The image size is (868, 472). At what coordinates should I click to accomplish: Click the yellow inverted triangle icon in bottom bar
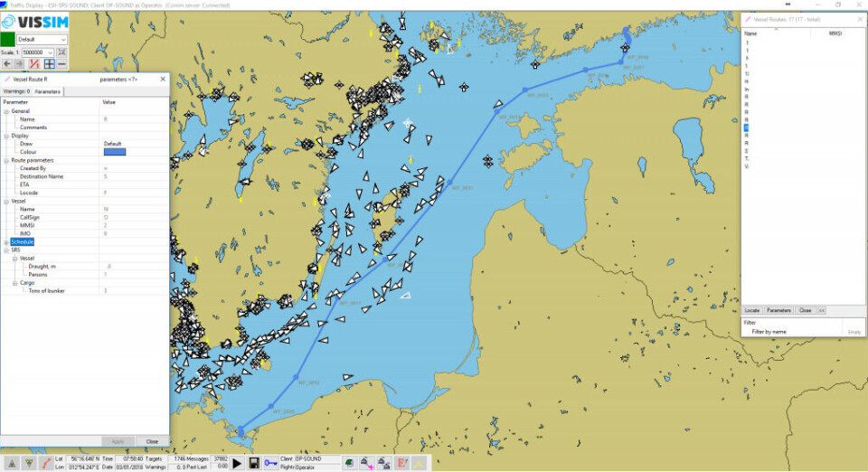pyautogui.click(x=29, y=463)
